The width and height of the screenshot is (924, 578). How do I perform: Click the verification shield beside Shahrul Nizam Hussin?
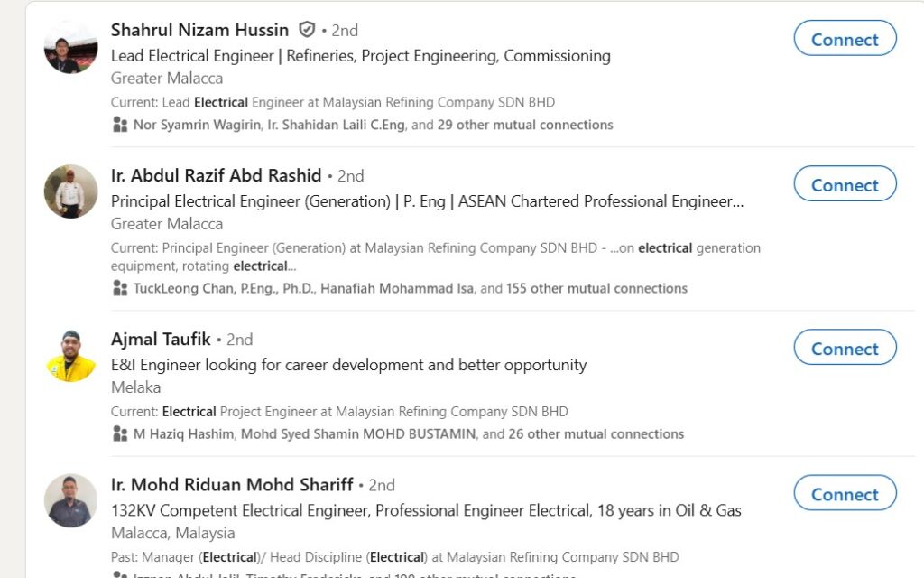(x=307, y=30)
